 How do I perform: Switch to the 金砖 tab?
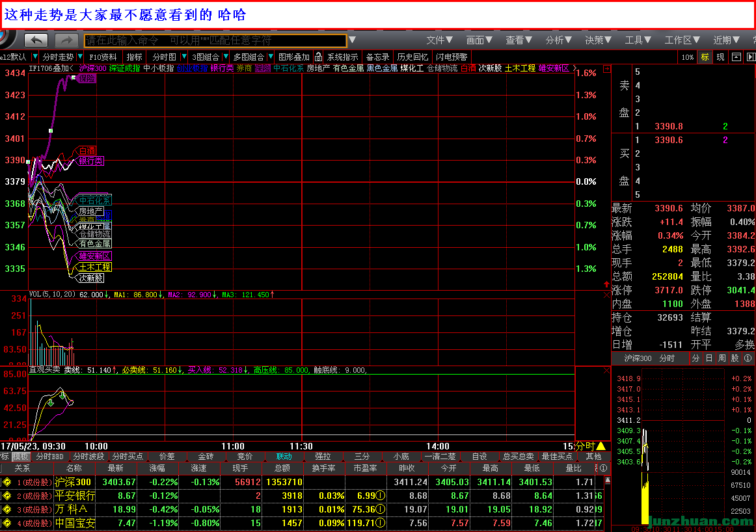coord(206,457)
